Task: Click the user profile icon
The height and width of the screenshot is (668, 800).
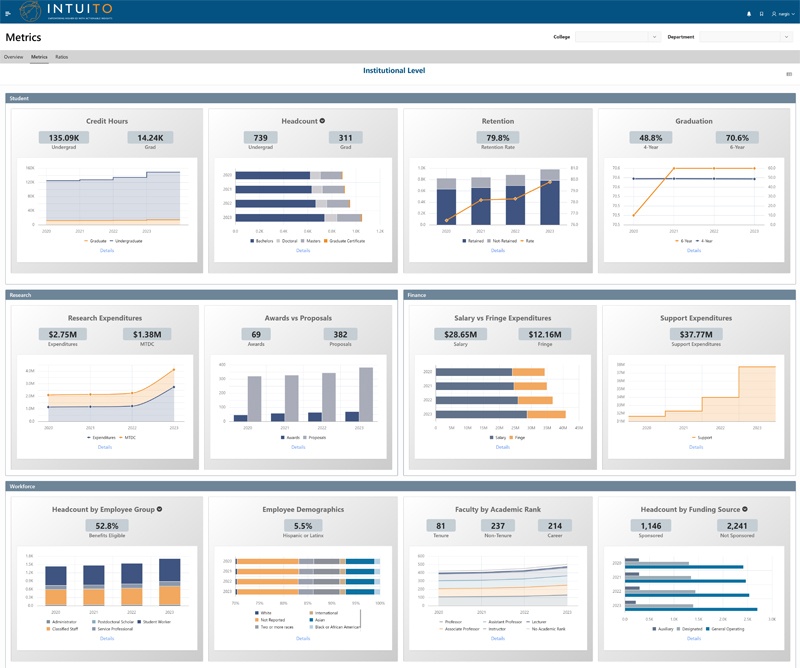Action: pyautogui.click(x=774, y=14)
